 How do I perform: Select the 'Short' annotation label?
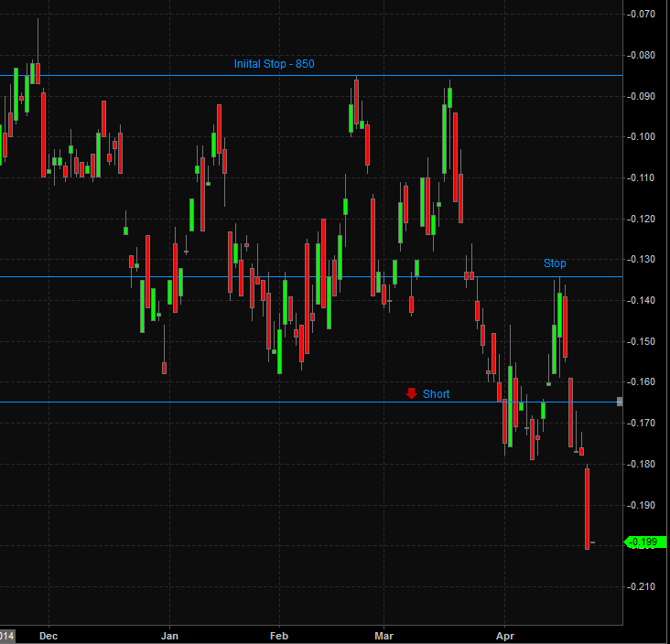click(436, 394)
